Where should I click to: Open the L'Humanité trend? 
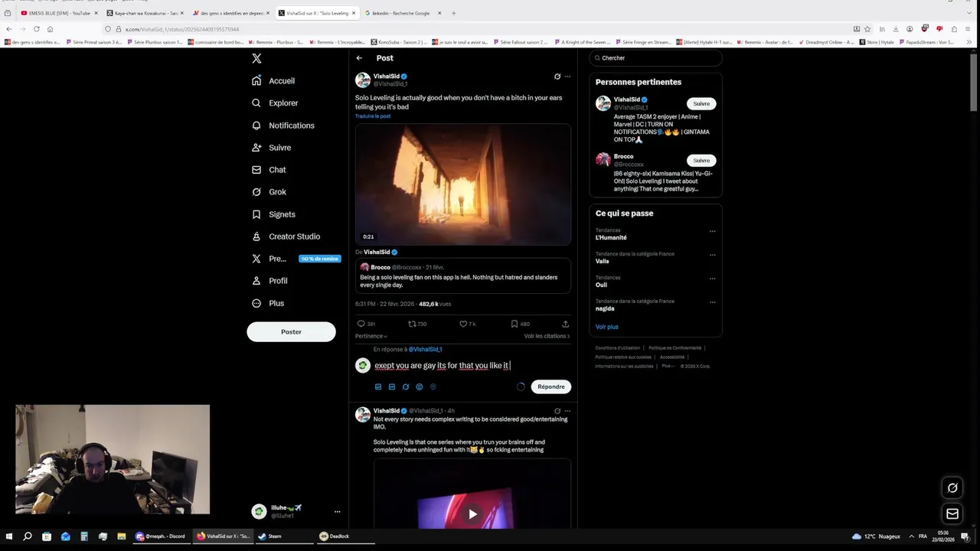(x=611, y=237)
